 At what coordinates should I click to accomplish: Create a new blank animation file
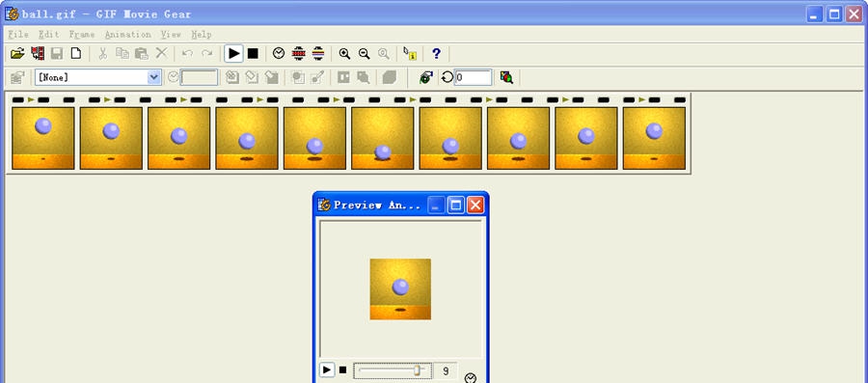(x=75, y=54)
